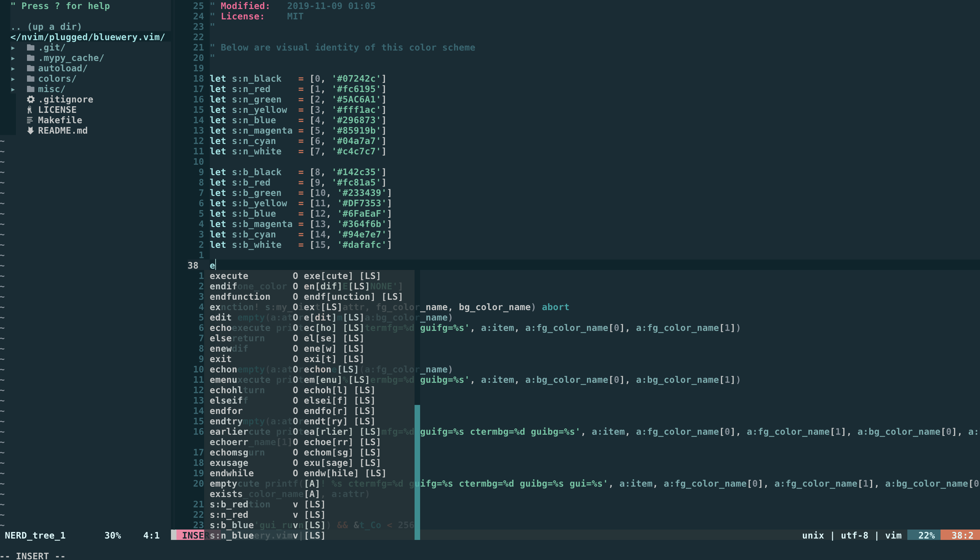Click the README.md markdown arrow icon
980x560 pixels.
click(30, 130)
